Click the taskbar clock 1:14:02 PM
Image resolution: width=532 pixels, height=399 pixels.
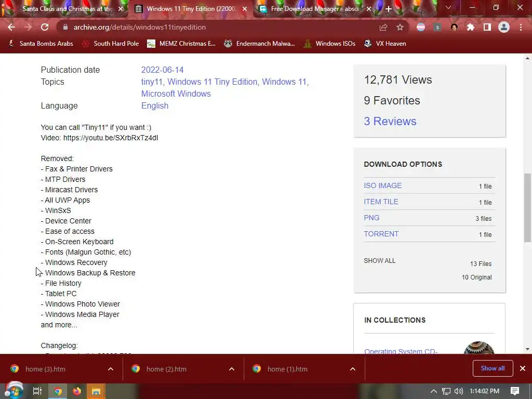click(x=484, y=391)
